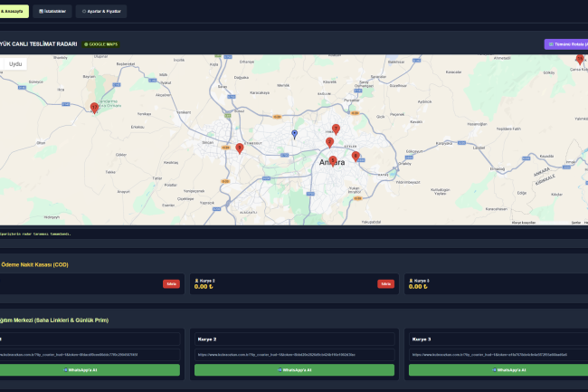Open Harita kısayolları link in map footer
The image size is (588, 392).
click(524, 223)
